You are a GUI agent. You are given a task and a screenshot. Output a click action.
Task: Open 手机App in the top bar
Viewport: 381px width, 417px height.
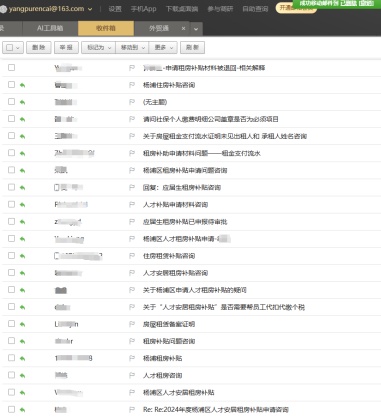[143, 9]
